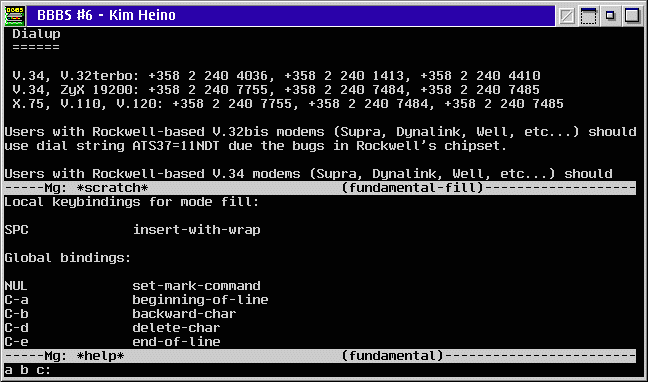Image resolution: width=648 pixels, height=382 pixels.
Task: Click the phone number '+358 2 240 1413'
Action: [344, 76]
